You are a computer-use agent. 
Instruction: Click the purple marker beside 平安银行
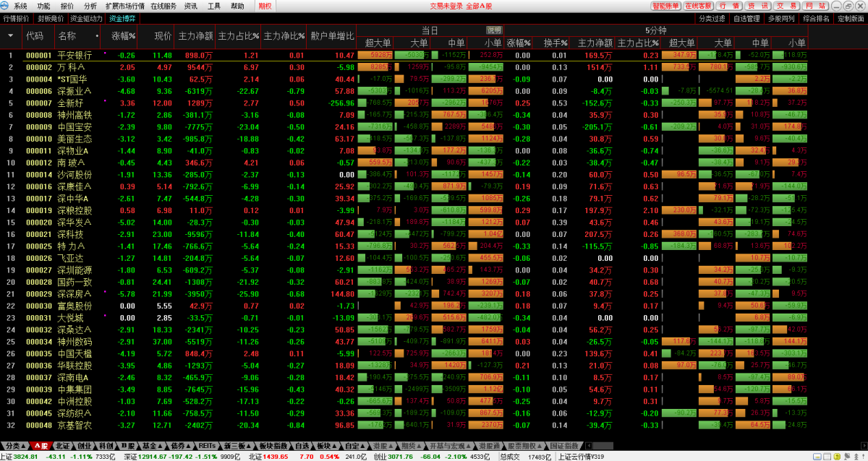105,53
